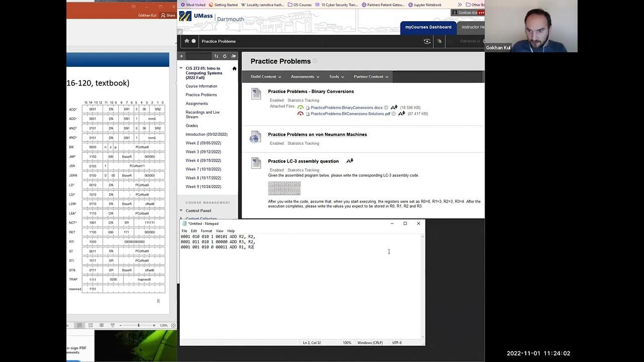This screenshot has width=644, height=362.
Task: Open Introduction (09/02/2022) menu item
Action: tap(206, 134)
